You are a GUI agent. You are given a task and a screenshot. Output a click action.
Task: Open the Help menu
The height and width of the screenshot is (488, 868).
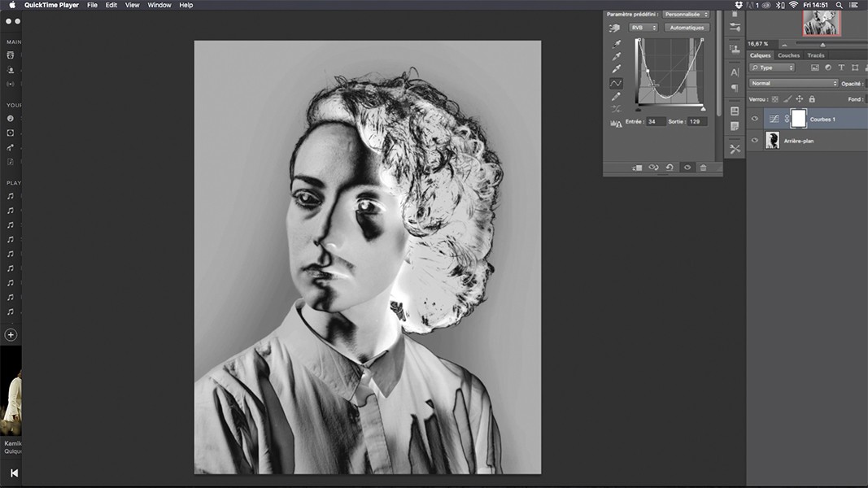click(x=186, y=5)
